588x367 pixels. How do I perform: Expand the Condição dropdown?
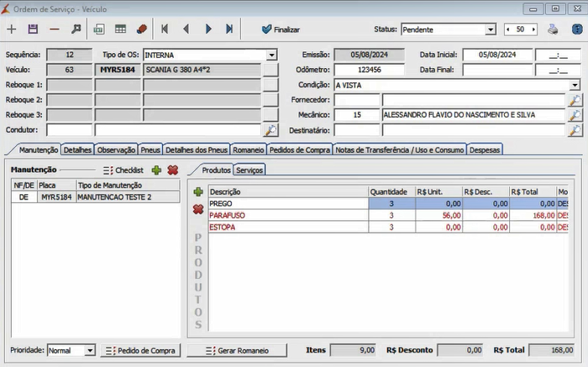(x=575, y=85)
